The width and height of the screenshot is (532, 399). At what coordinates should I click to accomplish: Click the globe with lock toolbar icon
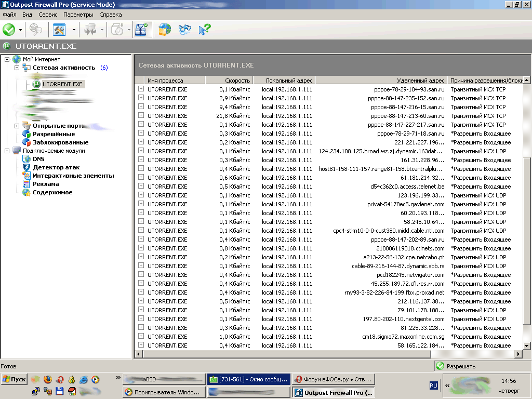pyautogui.click(x=165, y=30)
